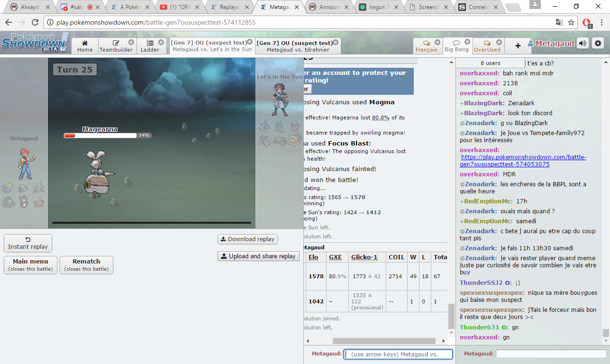
Task: Open sound volume settings speaker icon
Action: 583,44
